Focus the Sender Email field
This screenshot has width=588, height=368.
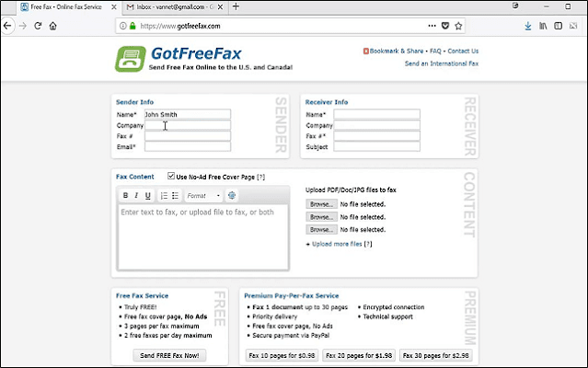coord(188,146)
